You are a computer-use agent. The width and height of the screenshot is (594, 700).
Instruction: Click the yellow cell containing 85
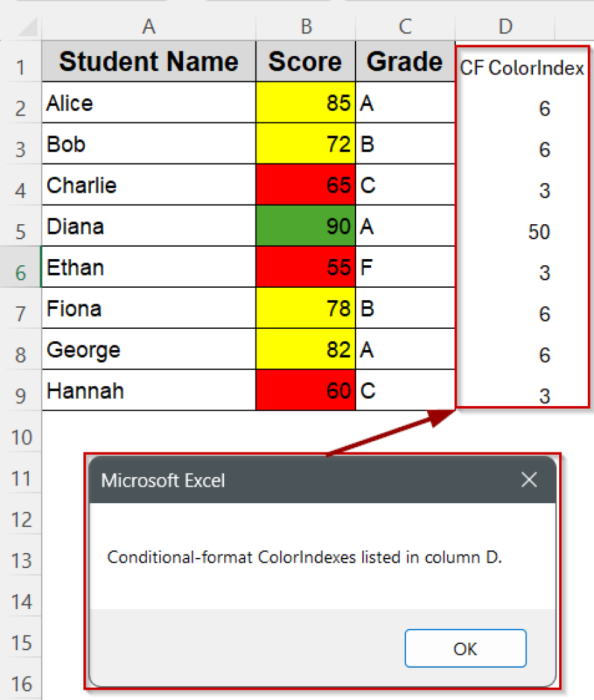(x=306, y=103)
